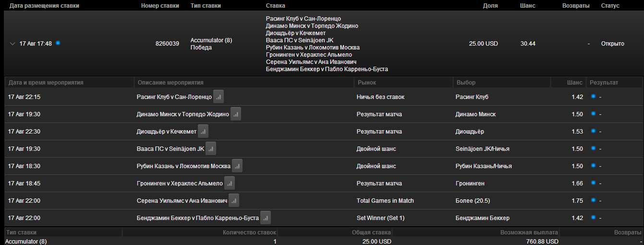
Task: Click blue result dot in Диошдьёр 1.53 row
Action: [x=594, y=131]
